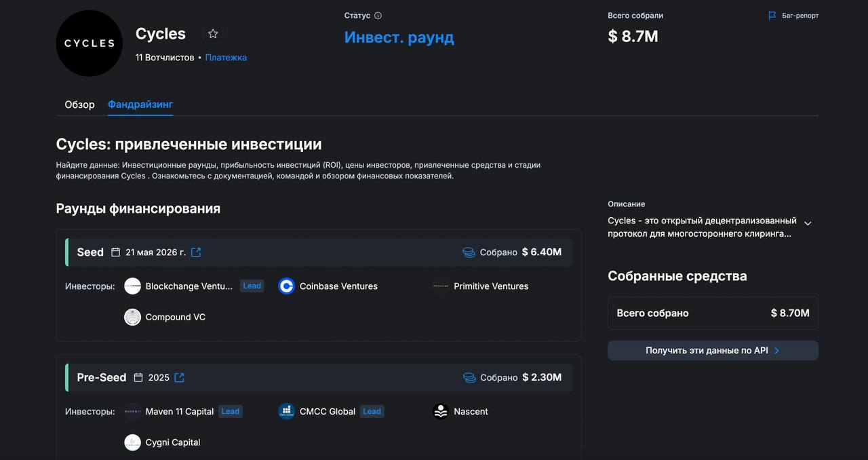This screenshot has height=460, width=868.
Task: Click the Pre-Seed round coins icon
Action: click(469, 378)
